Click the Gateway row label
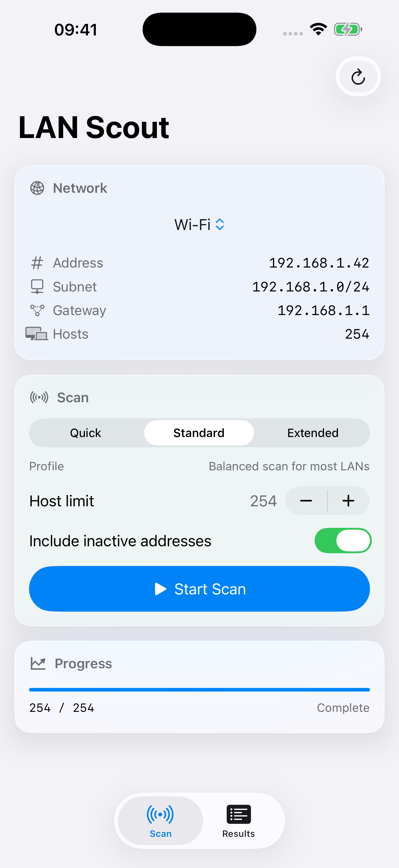The image size is (399, 868). click(79, 310)
